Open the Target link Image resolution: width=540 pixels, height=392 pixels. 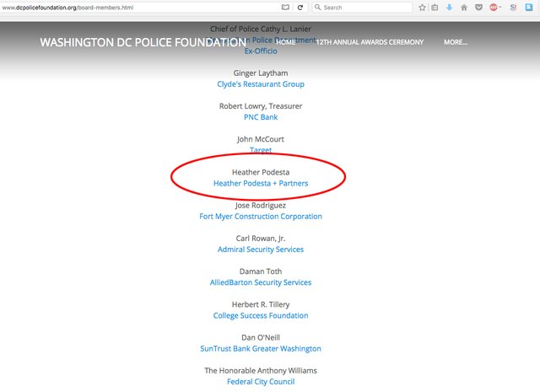coord(261,150)
